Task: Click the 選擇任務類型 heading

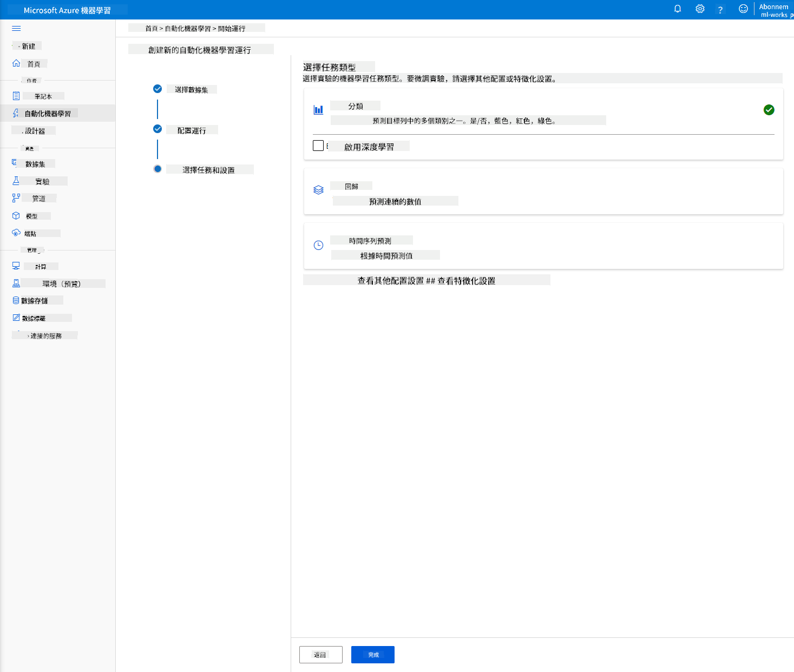Action: point(330,67)
